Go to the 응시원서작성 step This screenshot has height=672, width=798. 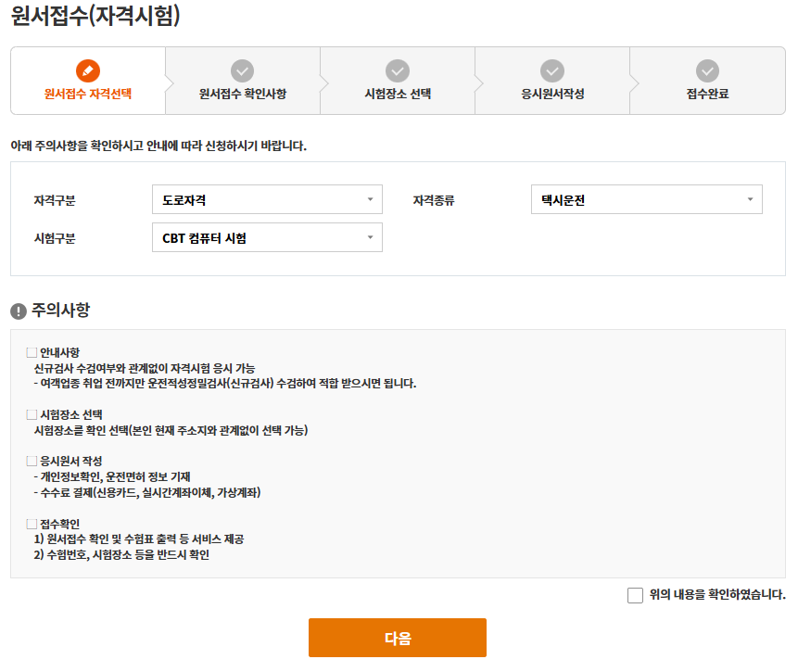pos(552,81)
